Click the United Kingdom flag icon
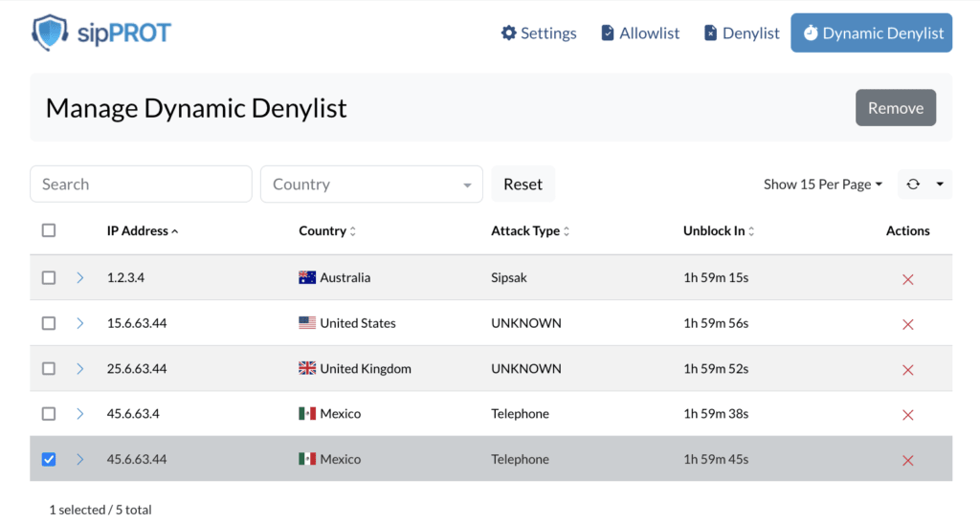980x523 pixels. coord(307,368)
